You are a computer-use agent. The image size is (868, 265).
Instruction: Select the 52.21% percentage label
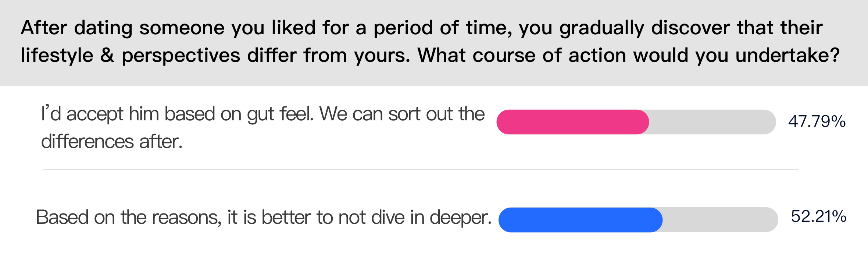point(819,216)
